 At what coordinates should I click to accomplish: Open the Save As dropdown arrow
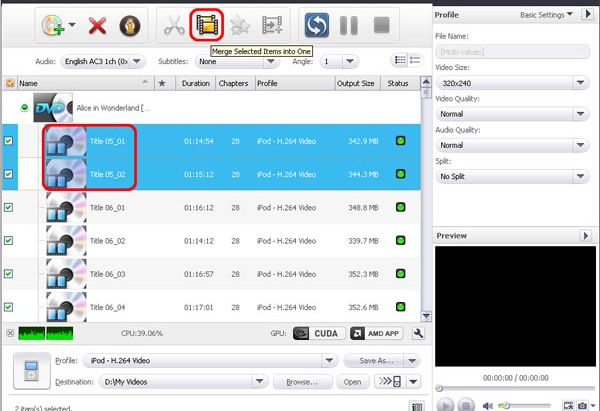coord(412,360)
